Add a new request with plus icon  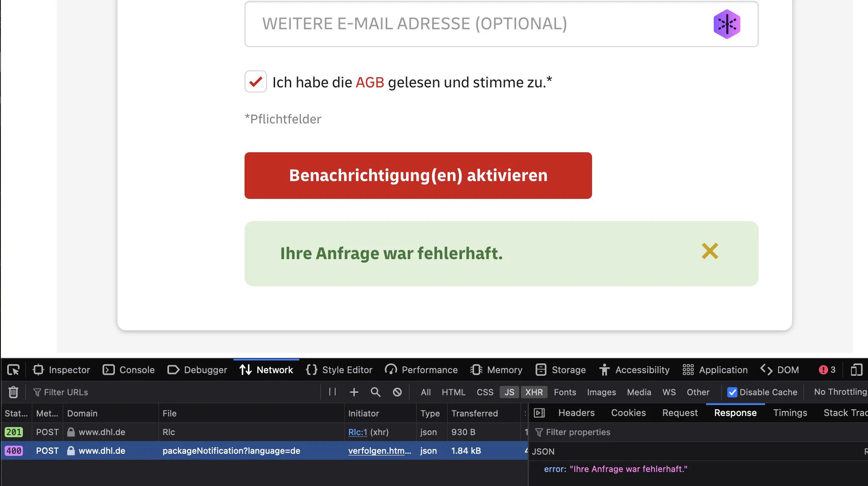point(354,392)
